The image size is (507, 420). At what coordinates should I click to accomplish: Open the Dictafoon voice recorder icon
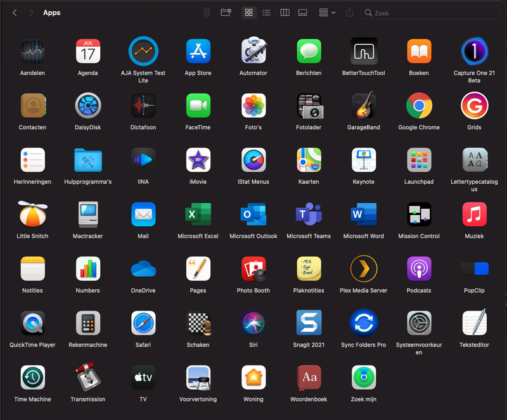pos(143,106)
